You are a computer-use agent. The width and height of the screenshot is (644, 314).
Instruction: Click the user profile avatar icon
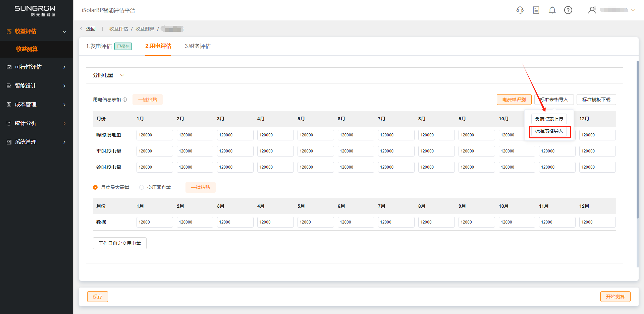click(x=592, y=10)
